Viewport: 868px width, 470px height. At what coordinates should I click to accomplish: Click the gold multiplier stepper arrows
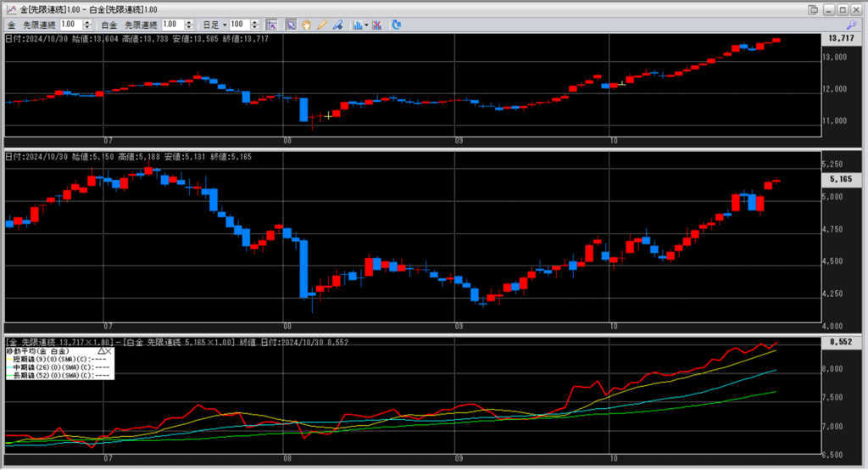88,25
